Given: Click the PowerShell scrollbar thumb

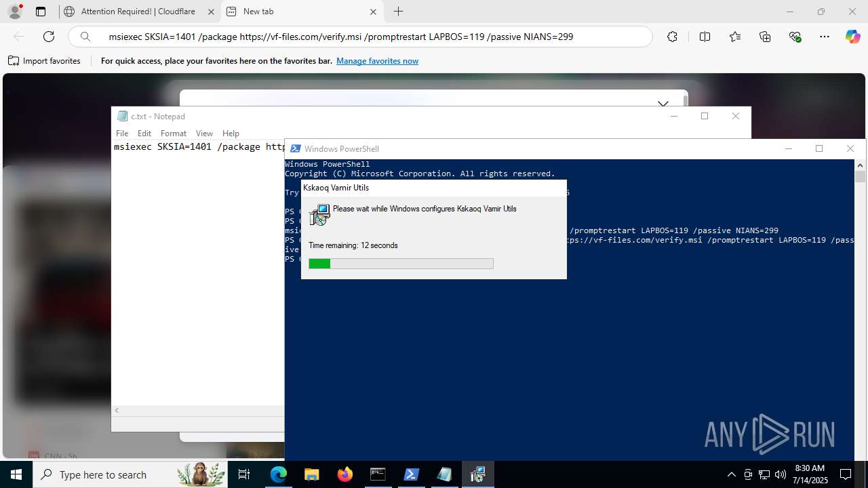Looking at the screenshot, I should click(860, 176).
